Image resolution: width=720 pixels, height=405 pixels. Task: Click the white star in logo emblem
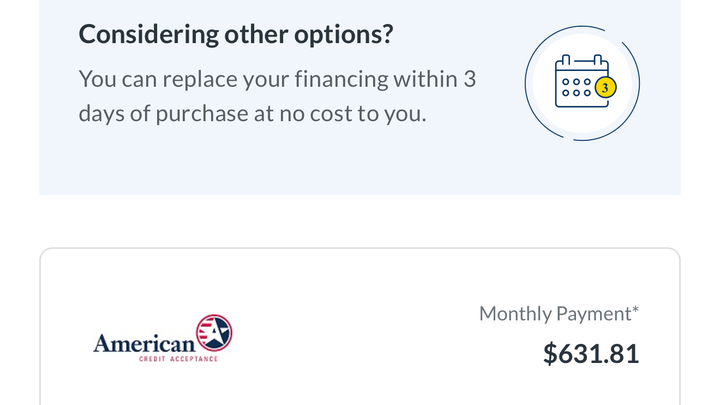coord(218,330)
